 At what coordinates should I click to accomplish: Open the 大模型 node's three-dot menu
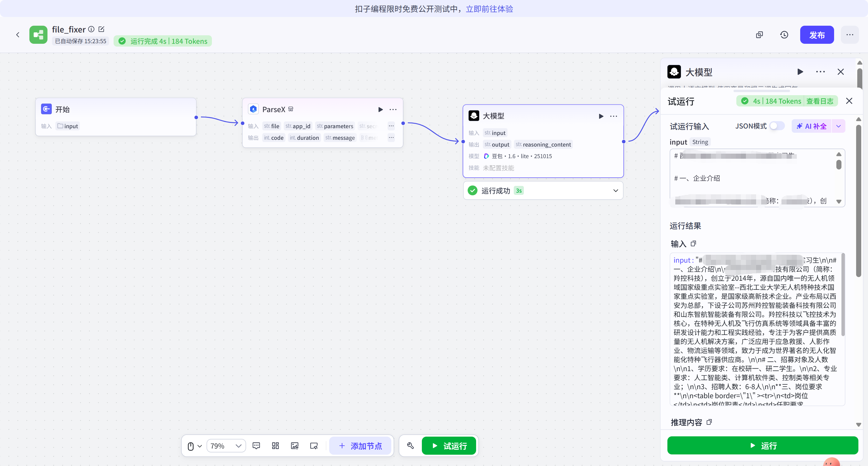(614, 116)
